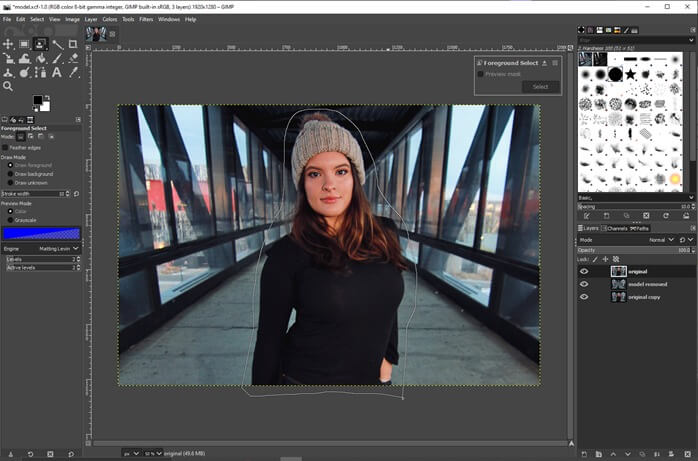
Task: Hide the 'original' layer
Action: [x=584, y=271]
